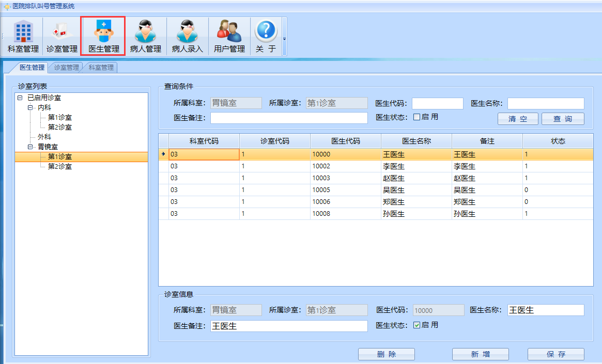Select 吴医生 in 医生名称 column
Image resolution: width=602 pixels, height=364 pixels.
click(x=416, y=190)
